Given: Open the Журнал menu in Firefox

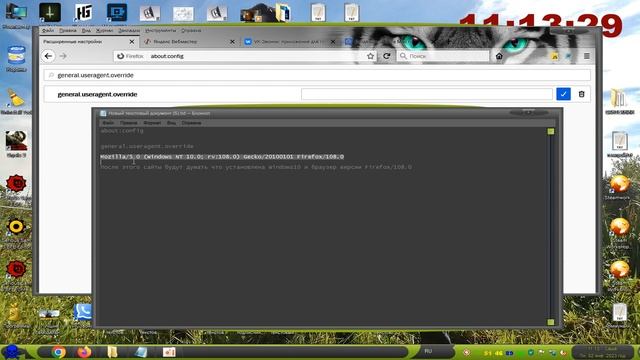Looking at the screenshot, I should [x=104, y=31].
